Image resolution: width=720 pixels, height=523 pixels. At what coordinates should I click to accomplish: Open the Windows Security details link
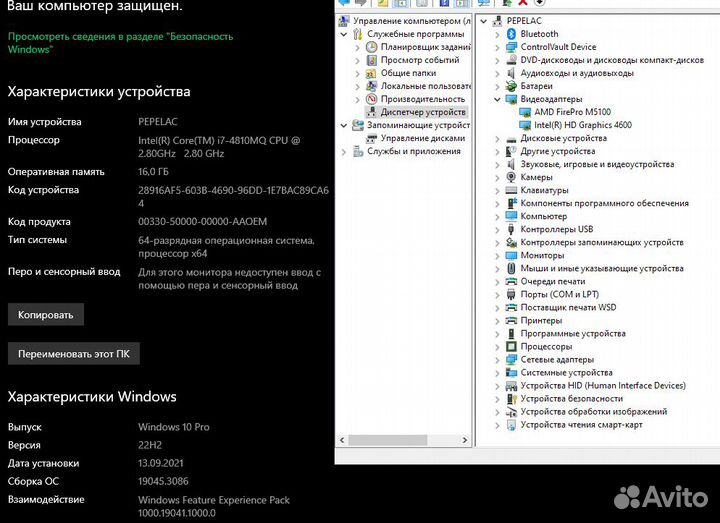pyautogui.click(x=120, y=43)
